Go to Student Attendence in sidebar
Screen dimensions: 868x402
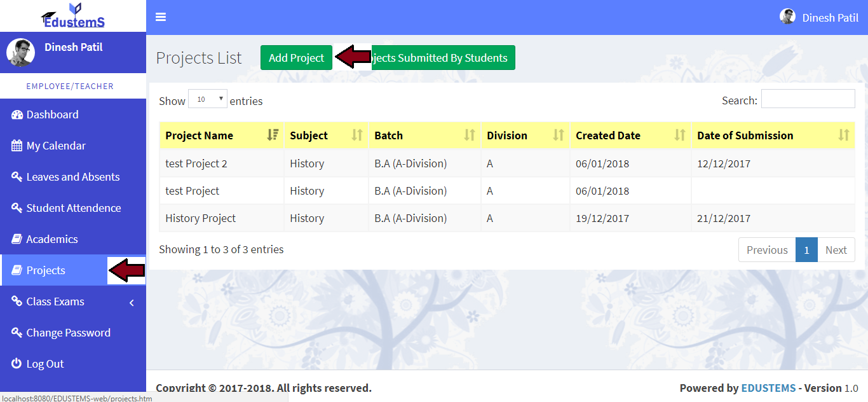(x=73, y=208)
